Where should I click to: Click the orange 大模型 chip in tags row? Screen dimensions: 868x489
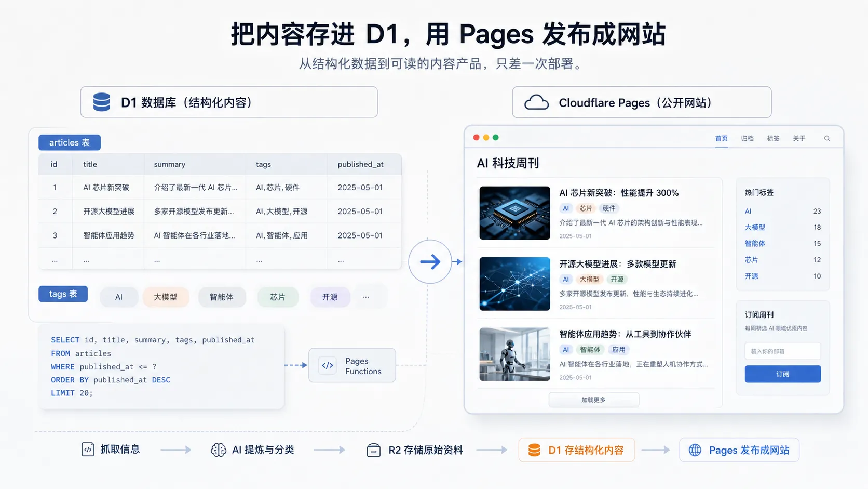click(x=166, y=297)
